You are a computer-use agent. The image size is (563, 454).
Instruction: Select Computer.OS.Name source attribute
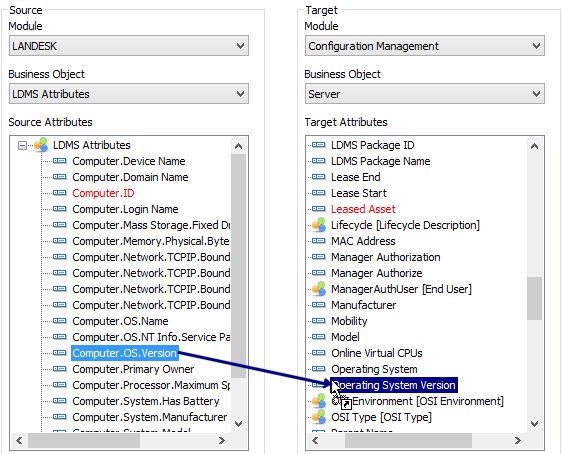(120, 321)
